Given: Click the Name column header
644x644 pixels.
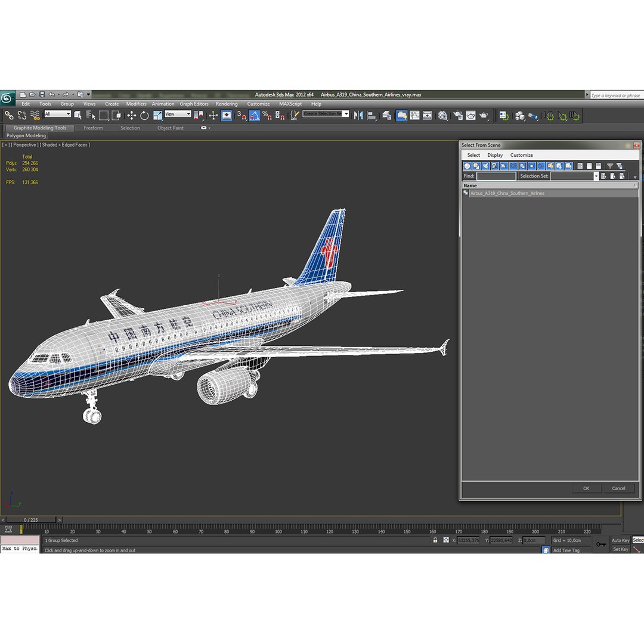Looking at the screenshot, I should [x=550, y=185].
